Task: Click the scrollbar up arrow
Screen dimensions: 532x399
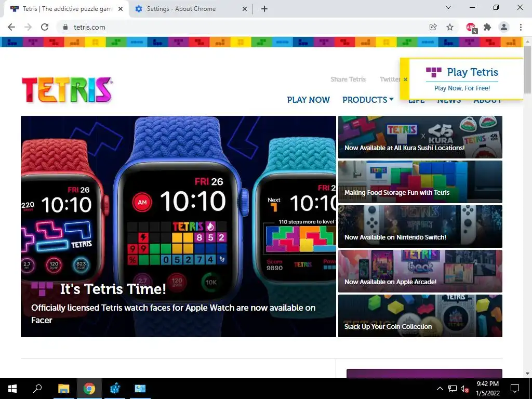Action: [x=527, y=41]
